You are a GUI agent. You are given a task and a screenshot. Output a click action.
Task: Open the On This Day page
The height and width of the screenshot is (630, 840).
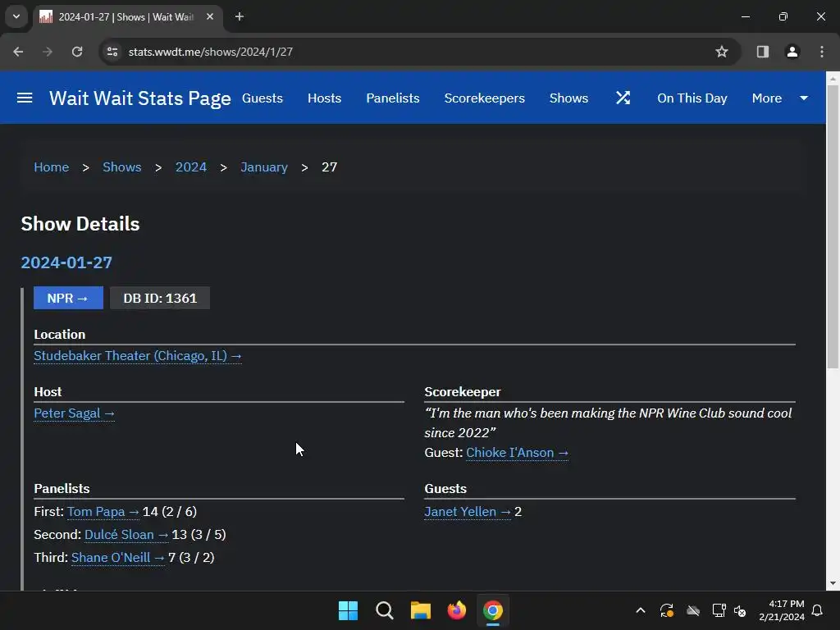click(x=692, y=98)
